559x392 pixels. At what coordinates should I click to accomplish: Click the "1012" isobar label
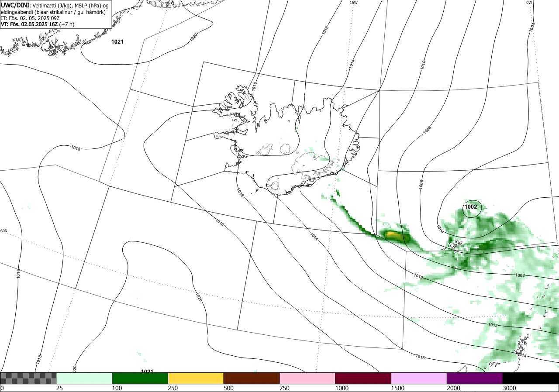(x=493, y=325)
